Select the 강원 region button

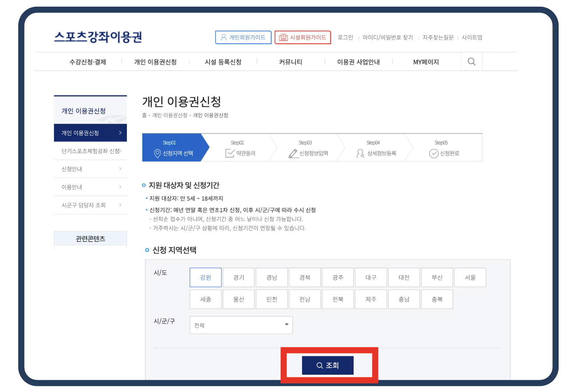coord(206,277)
